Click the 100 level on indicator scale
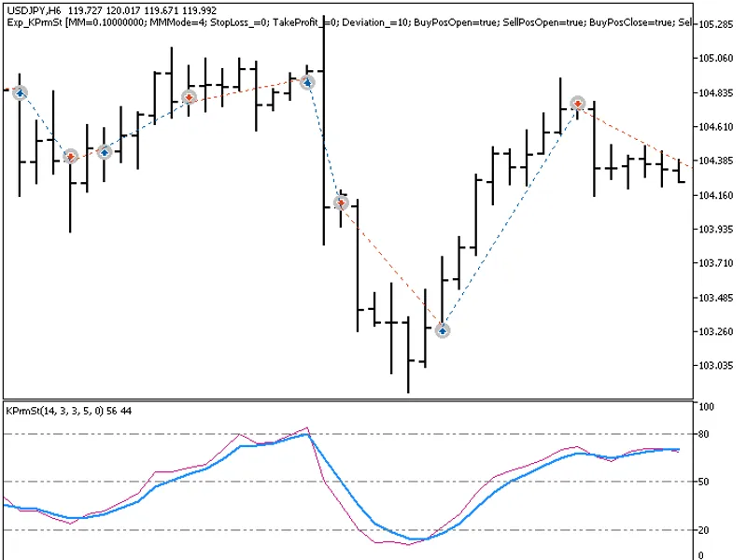The height and width of the screenshot is (560, 747). (x=706, y=407)
